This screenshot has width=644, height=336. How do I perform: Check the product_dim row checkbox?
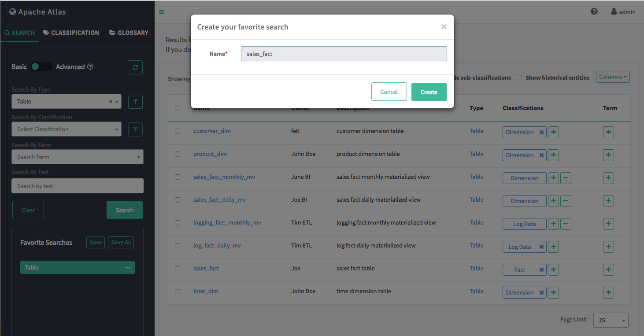coord(178,154)
